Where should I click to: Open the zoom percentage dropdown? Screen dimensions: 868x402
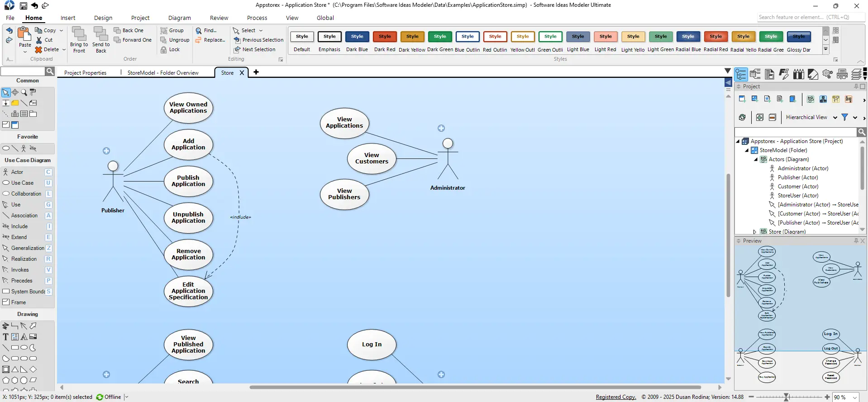coord(854,397)
